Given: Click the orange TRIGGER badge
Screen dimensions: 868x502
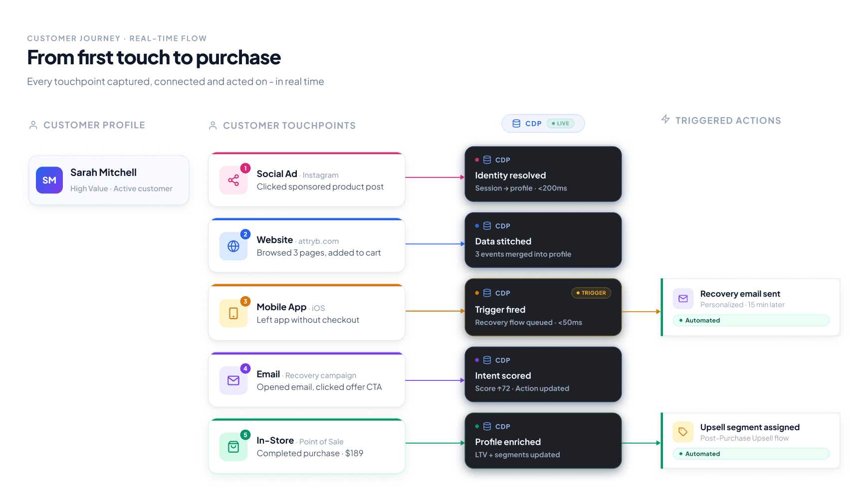Looking at the screenshot, I should (591, 293).
